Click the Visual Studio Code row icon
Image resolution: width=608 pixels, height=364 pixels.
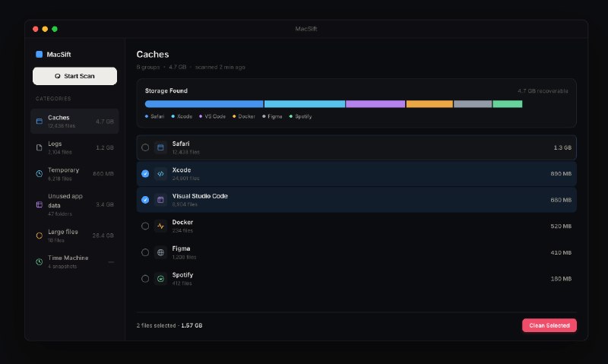160,200
